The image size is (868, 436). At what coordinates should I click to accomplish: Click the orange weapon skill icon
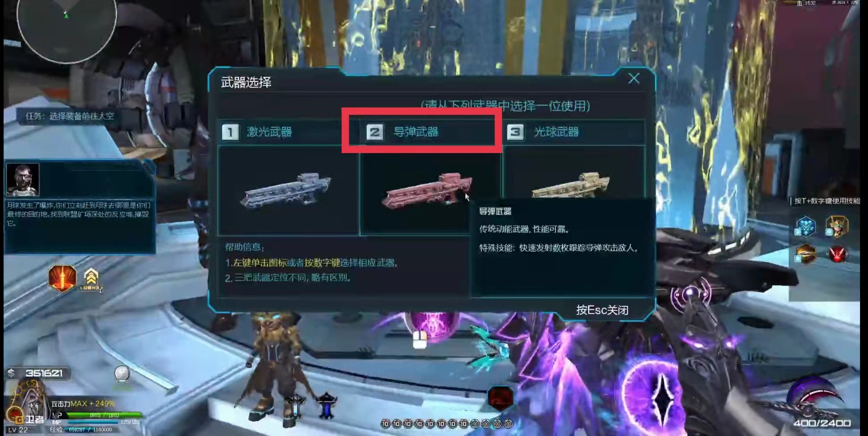[x=806, y=254]
